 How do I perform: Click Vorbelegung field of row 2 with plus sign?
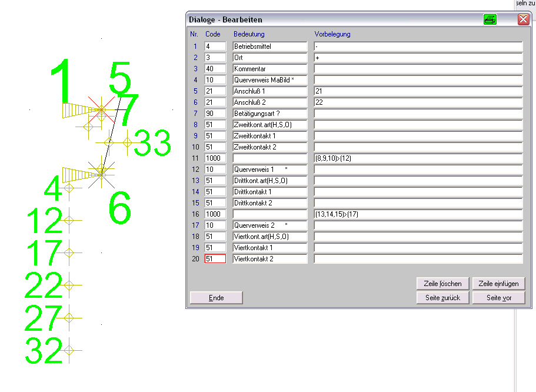click(x=418, y=58)
